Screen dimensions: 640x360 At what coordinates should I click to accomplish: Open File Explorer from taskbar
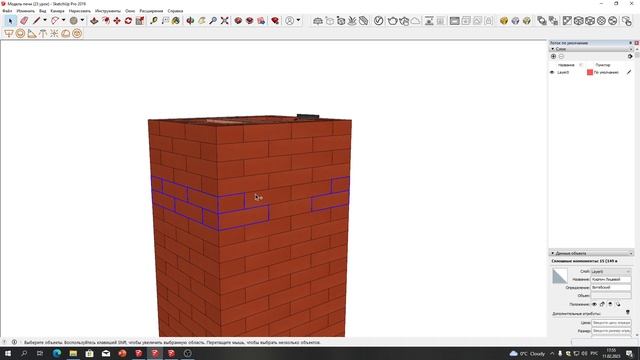point(73,353)
